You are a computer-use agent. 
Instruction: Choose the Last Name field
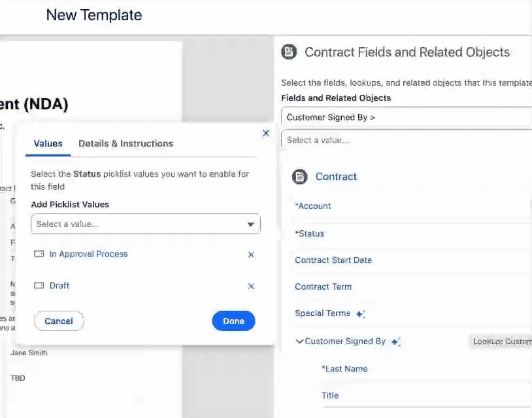345,369
